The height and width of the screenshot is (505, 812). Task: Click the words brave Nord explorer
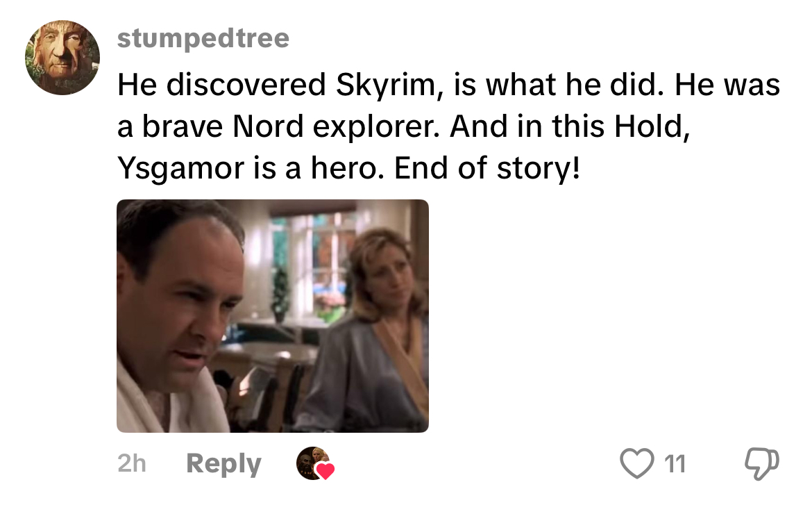[290, 126]
